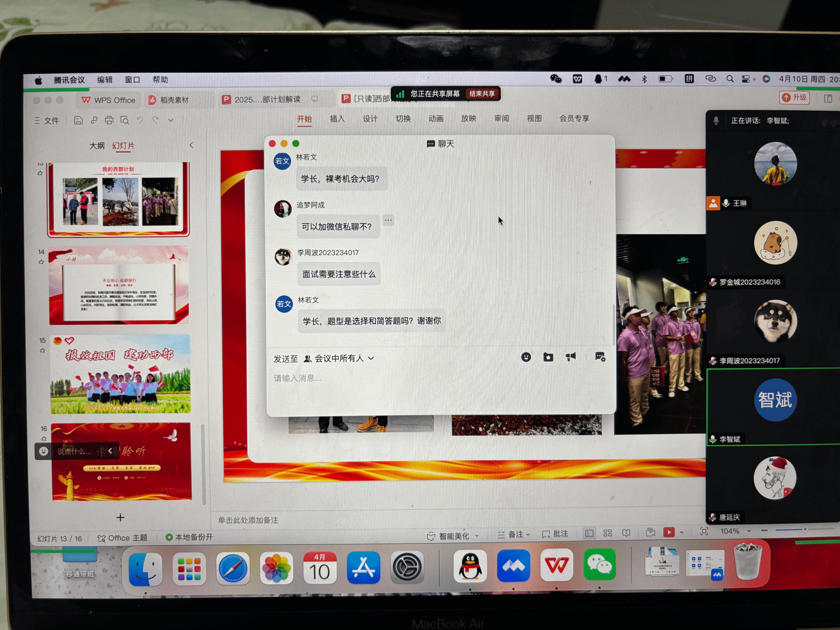Open the 大纲 outline tab
Image resolution: width=840 pixels, height=630 pixels.
click(x=97, y=146)
